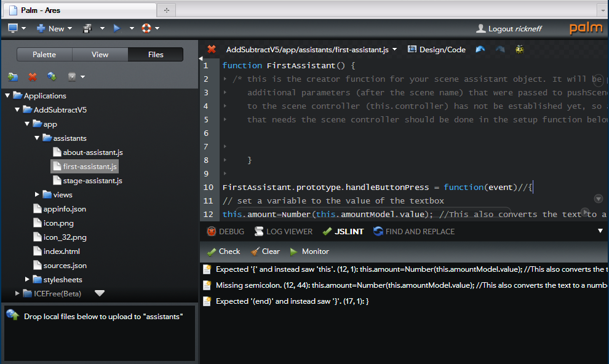
Task: Click the Clear button in JSLint panel
Action: tap(265, 251)
